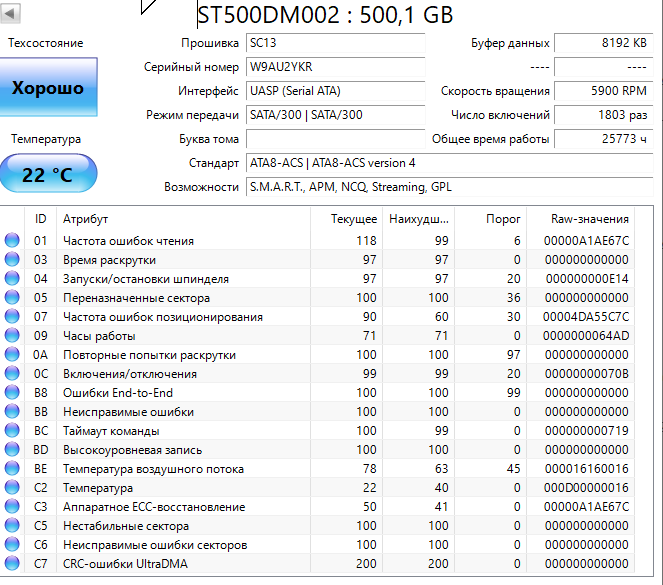Image resolution: width=663 pixels, height=585 pixels.
Task: Select serial number field W9AU2YKR
Action: [x=336, y=67]
